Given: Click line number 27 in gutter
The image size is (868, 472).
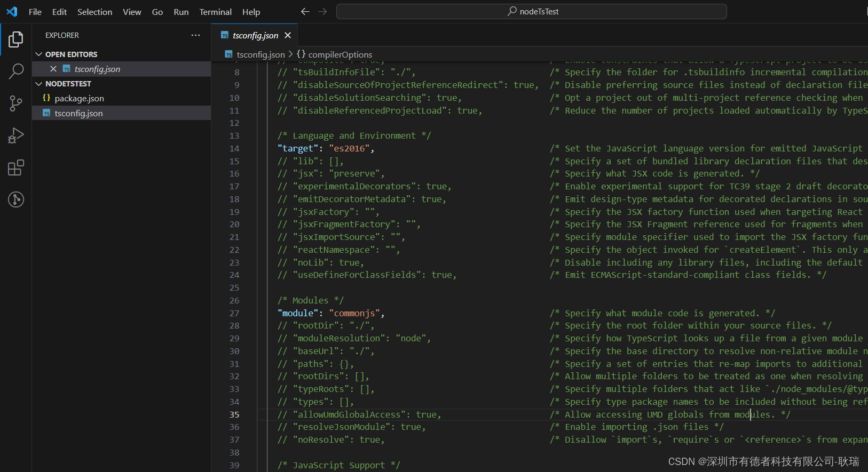Looking at the screenshot, I should click(234, 313).
